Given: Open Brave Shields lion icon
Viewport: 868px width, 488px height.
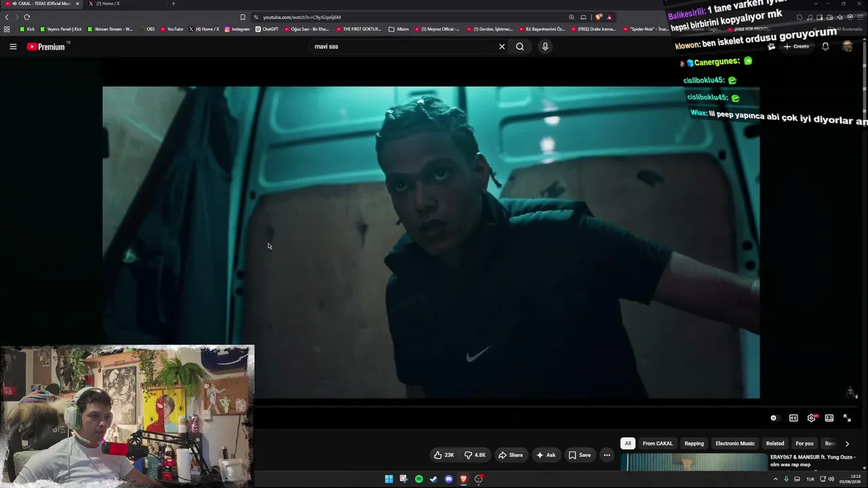Looking at the screenshot, I should [x=599, y=17].
